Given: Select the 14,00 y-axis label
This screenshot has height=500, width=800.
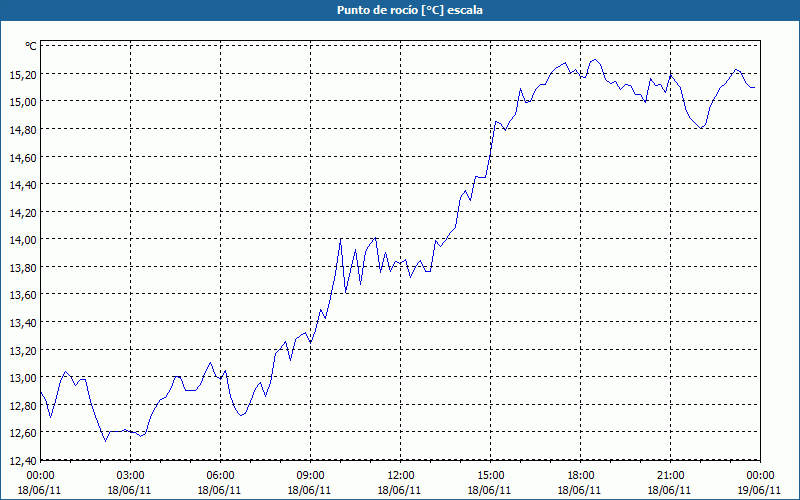Looking at the screenshot, I should (23, 240).
